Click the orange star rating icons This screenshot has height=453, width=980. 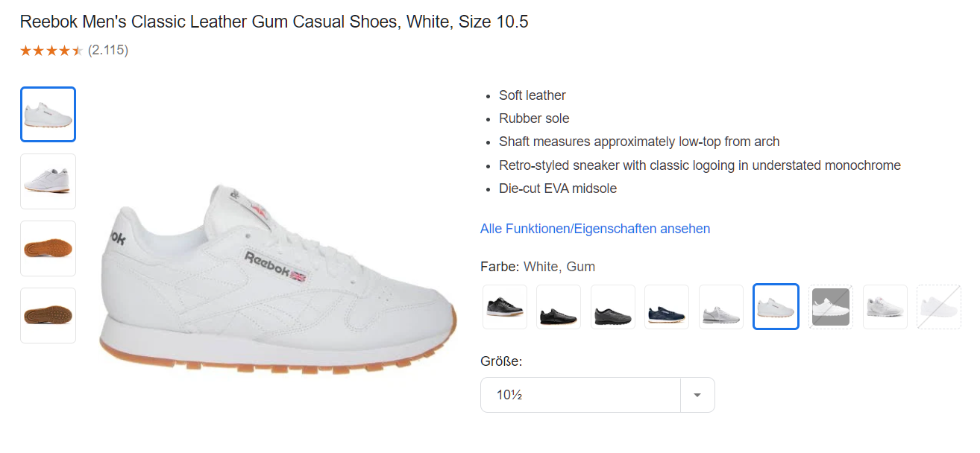pyautogui.click(x=51, y=51)
